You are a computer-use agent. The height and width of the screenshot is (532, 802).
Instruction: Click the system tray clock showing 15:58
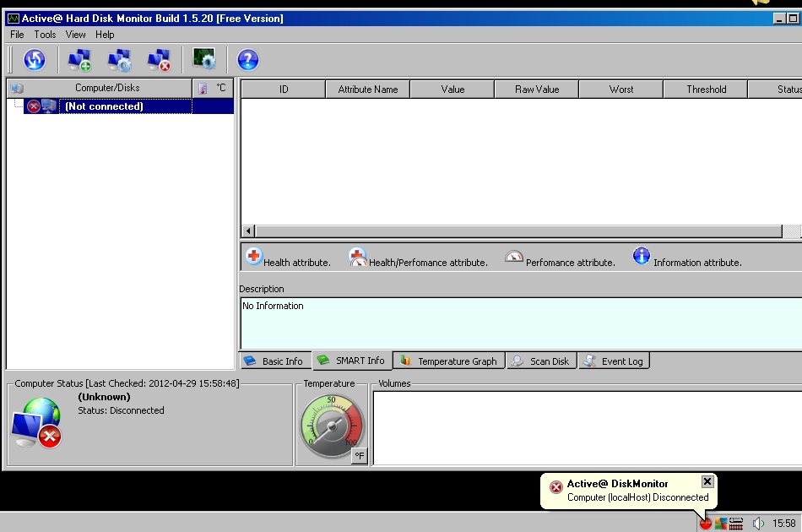(x=783, y=524)
